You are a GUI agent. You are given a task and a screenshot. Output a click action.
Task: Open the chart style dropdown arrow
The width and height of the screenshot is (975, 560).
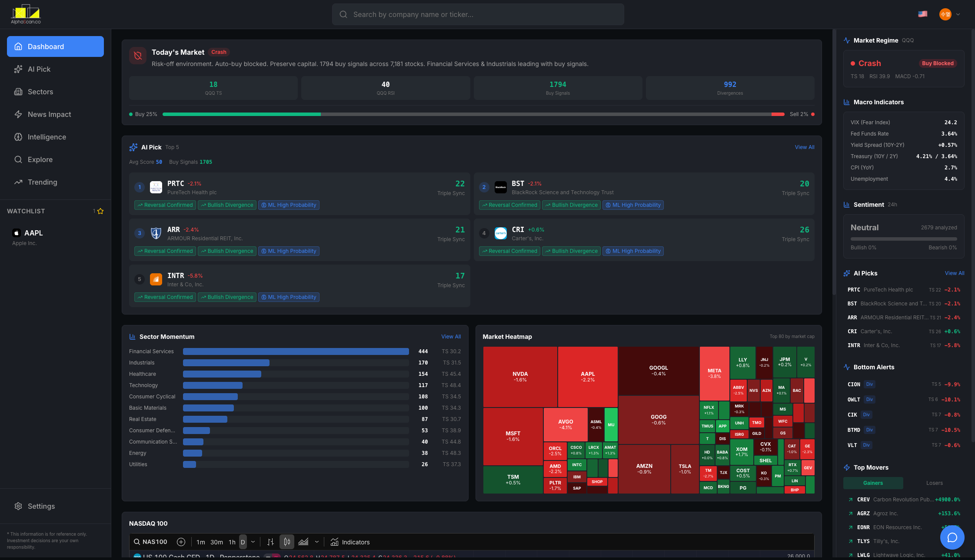(x=317, y=542)
